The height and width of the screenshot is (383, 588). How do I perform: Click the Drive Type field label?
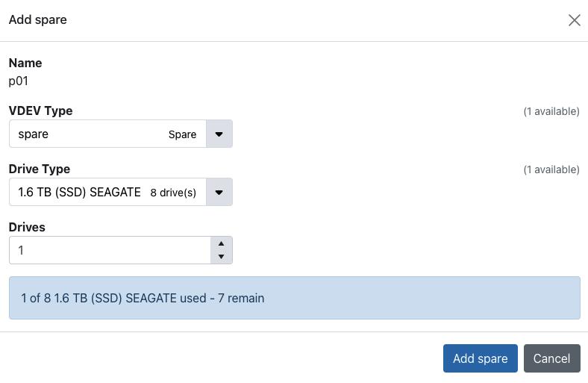pyautogui.click(x=39, y=169)
